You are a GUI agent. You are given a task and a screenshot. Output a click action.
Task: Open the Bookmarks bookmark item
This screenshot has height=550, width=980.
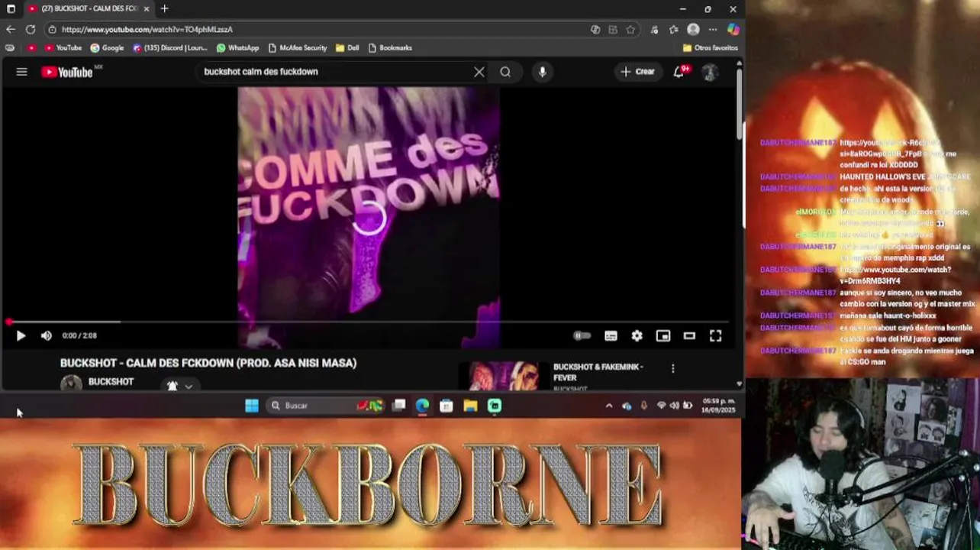[x=390, y=47]
